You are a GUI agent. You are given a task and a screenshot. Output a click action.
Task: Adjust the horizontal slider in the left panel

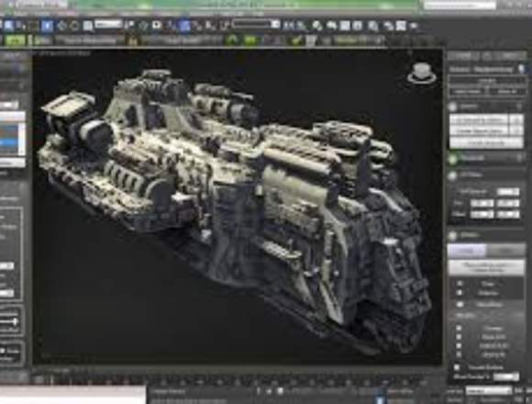pyautogui.click(x=9, y=321)
